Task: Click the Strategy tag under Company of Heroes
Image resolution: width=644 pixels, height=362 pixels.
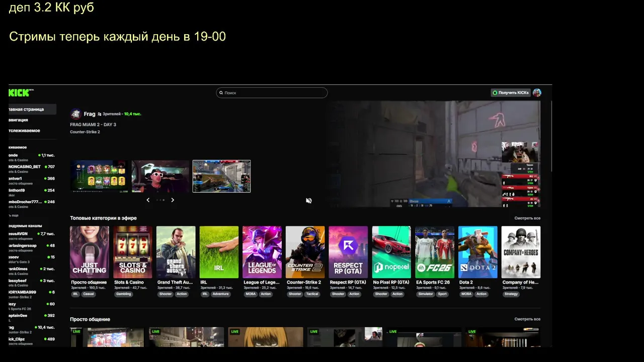Action: pos(511,294)
